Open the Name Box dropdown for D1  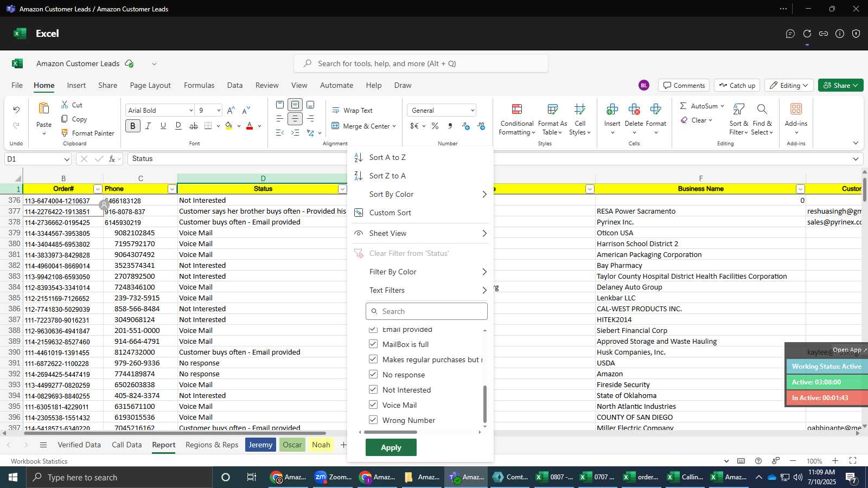click(67, 159)
